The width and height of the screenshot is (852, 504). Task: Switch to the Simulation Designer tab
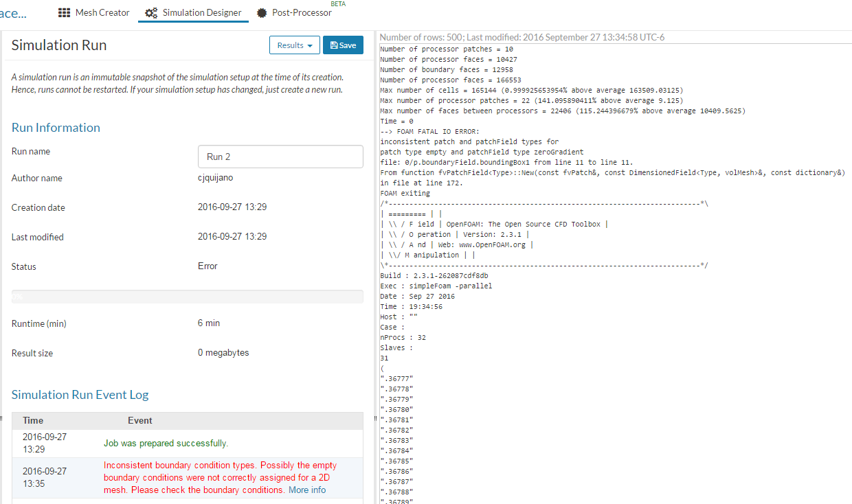tap(193, 12)
